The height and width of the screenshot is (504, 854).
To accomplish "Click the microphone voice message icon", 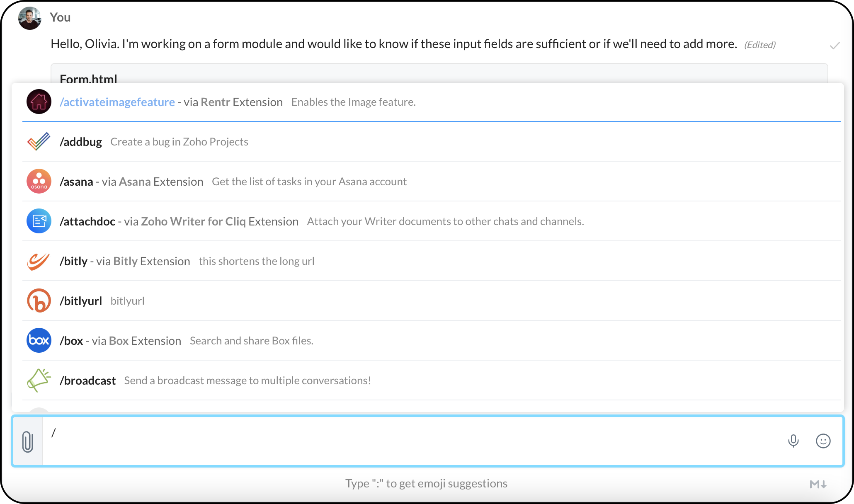I will point(793,441).
